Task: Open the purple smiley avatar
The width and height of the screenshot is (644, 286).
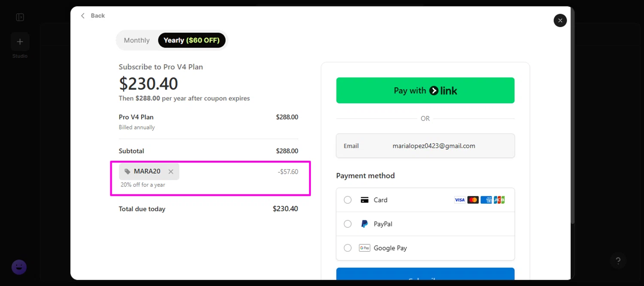Action: coord(19,267)
